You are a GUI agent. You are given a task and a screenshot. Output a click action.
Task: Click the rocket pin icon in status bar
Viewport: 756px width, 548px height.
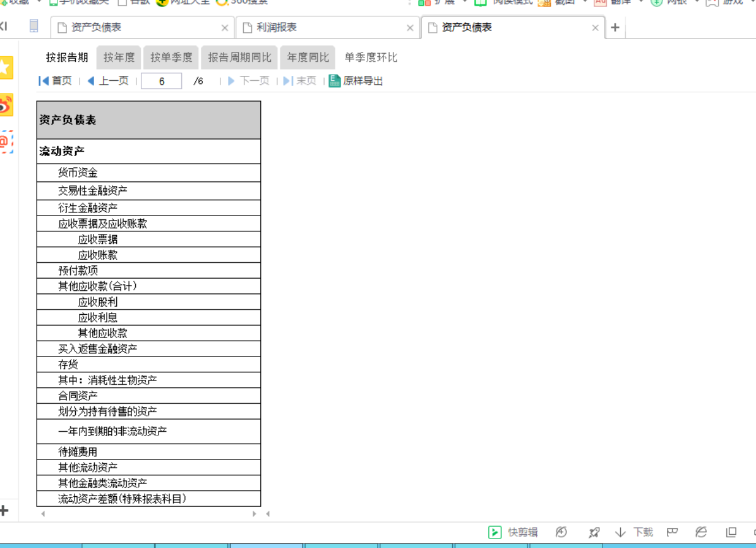tap(594, 532)
